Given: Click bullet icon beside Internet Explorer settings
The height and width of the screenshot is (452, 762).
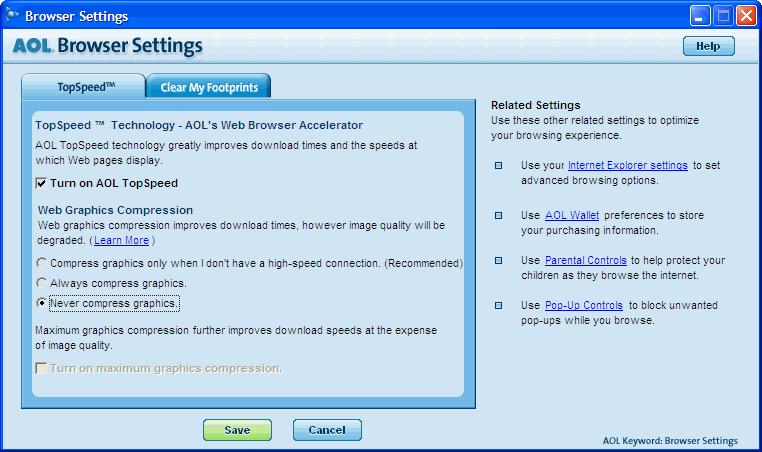Looking at the screenshot, I should click(x=499, y=166).
